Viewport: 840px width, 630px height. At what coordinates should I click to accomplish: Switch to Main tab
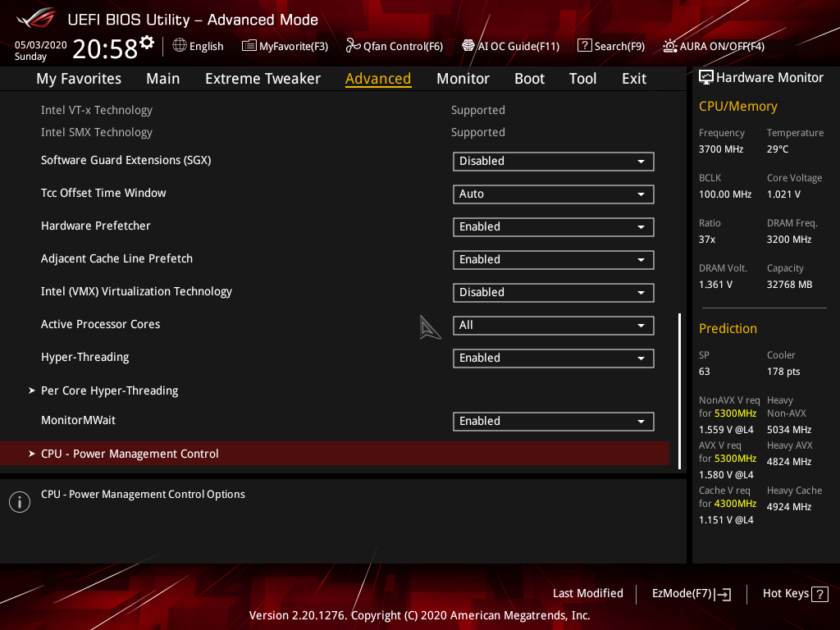click(x=163, y=79)
